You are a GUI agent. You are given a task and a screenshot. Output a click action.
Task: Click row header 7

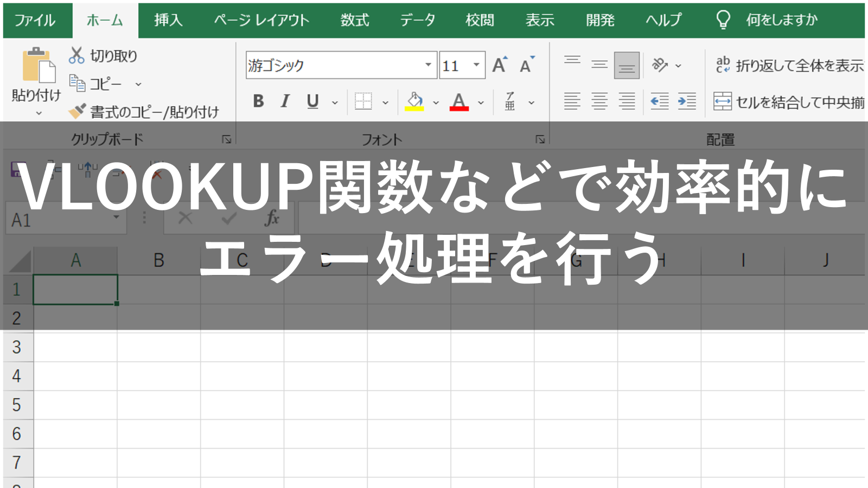click(x=17, y=463)
